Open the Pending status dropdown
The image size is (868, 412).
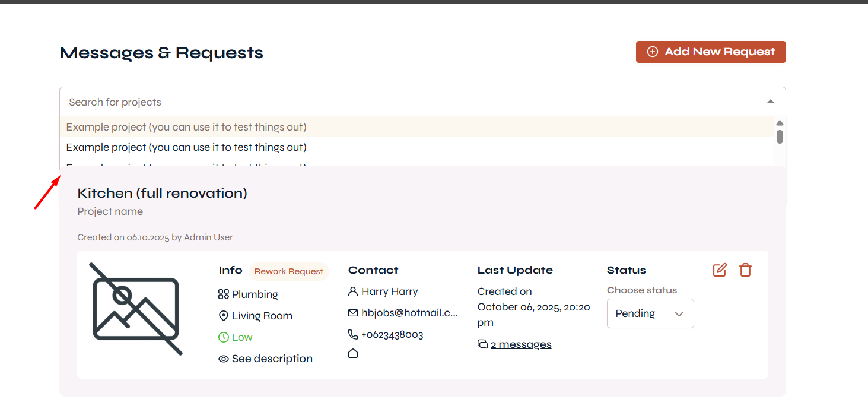pos(650,313)
